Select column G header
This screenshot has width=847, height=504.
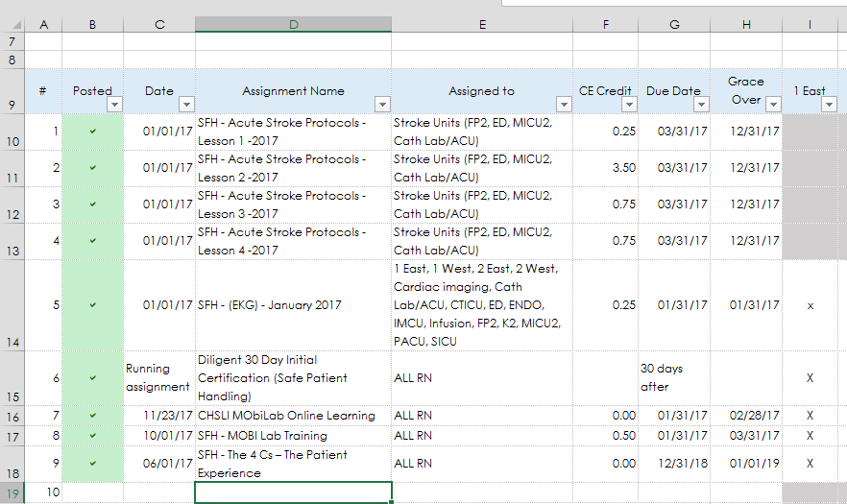pyautogui.click(x=674, y=24)
